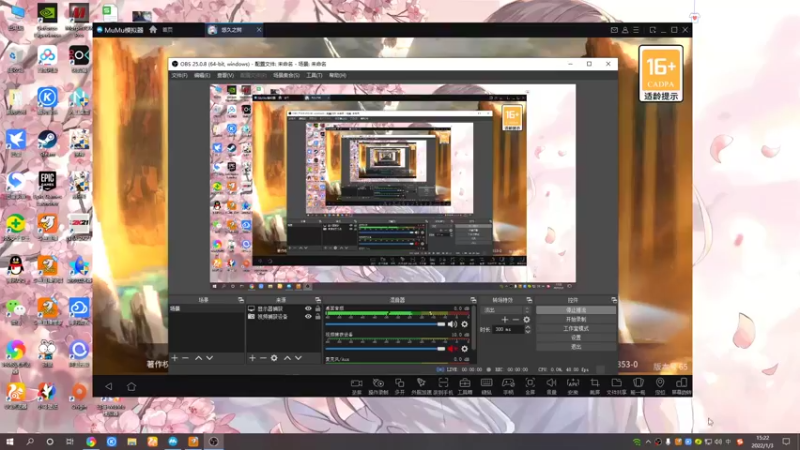Click the 开始录制 start recording button
Screen dimensions: 800x450
(x=576, y=319)
